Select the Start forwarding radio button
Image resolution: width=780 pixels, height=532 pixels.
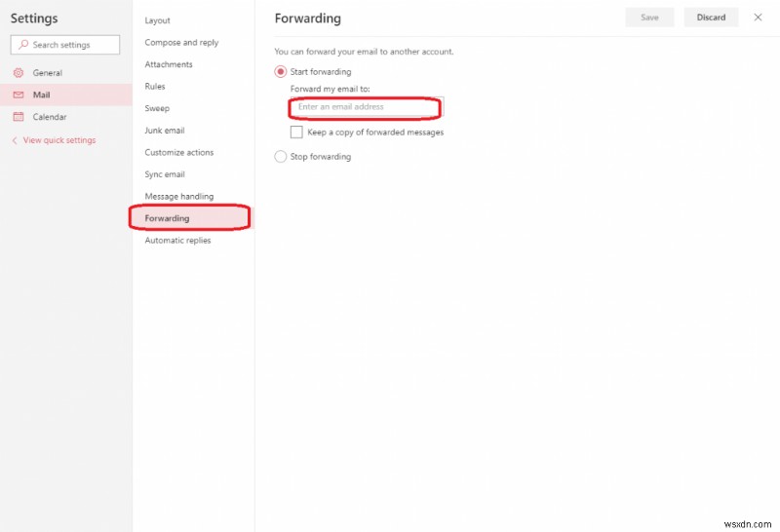pyautogui.click(x=281, y=71)
